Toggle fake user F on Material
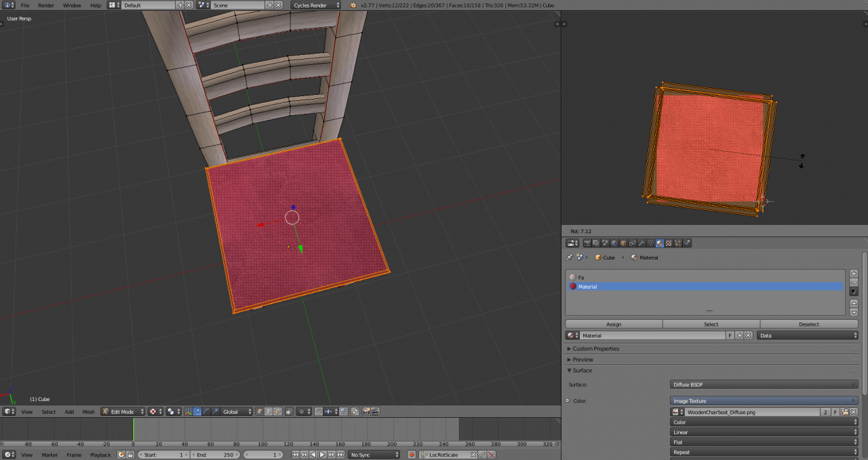Image resolution: width=868 pixels, height=460 pixels. point(730,335)
